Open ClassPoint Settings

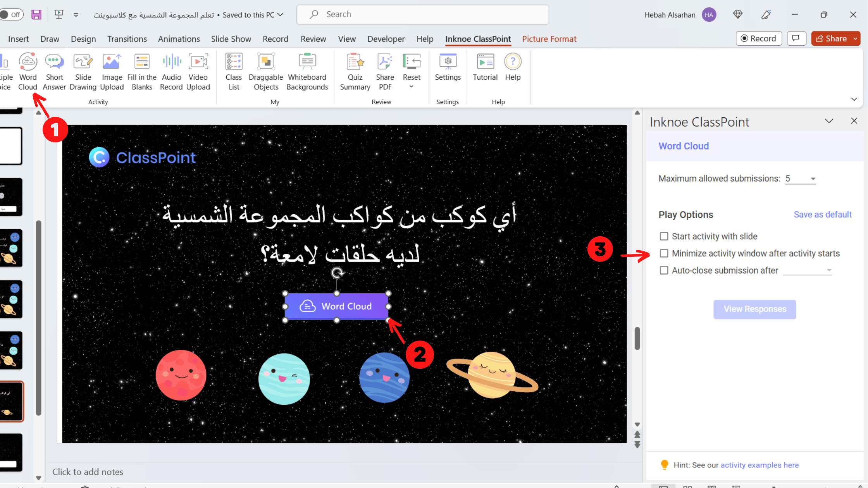pos(448,67)
